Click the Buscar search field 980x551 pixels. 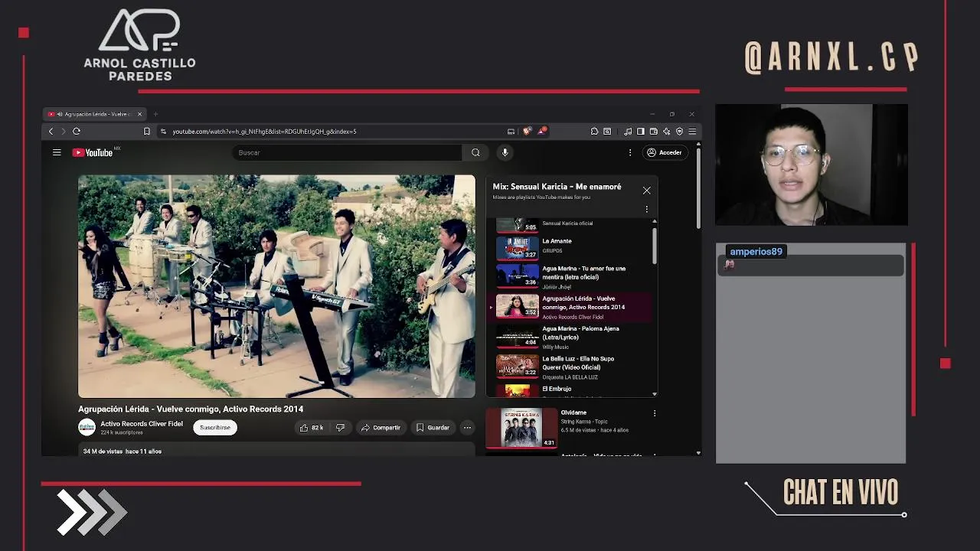coord(347,152)
